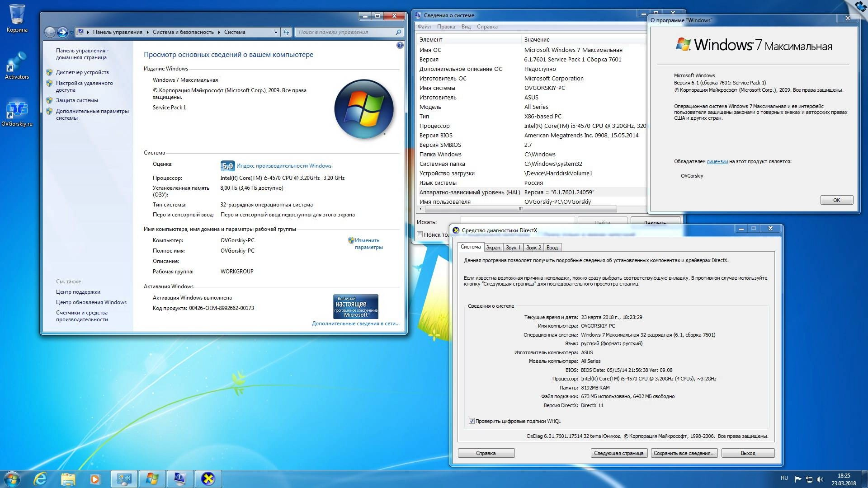Viewport: 868px width, 488px height.
Task: Click the RU language indicator
Action: (x=785, y=478)
